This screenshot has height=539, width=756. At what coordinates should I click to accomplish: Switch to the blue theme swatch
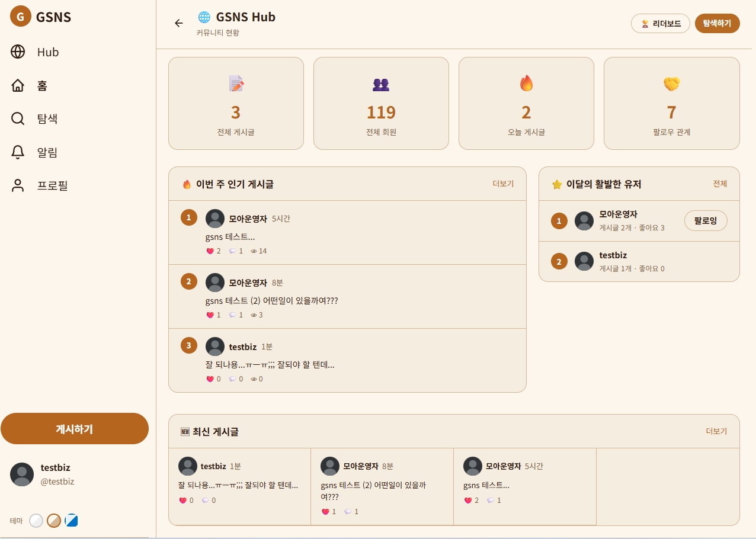point(72,521)
